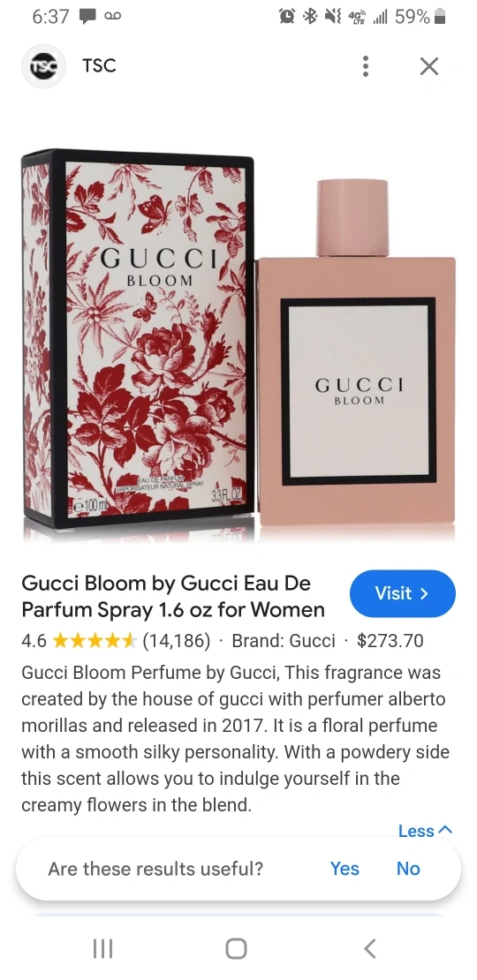The image size is (477, 980).
Task: Tap the $273.70 price text
Action: pos(390,641)
